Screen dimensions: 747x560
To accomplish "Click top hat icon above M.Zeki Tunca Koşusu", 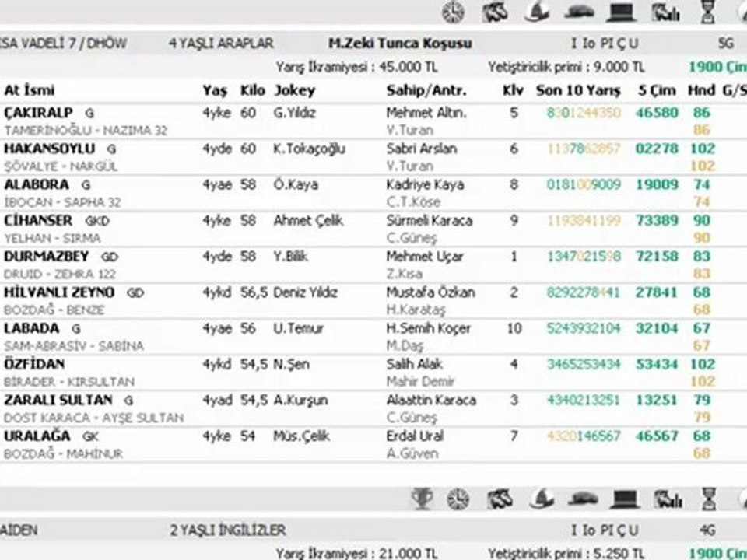I will (x=621, y=12).
